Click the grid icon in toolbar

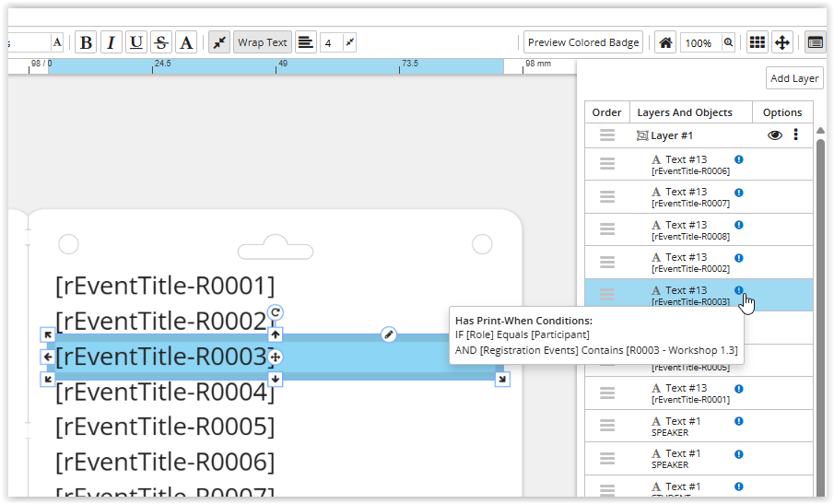[757, 42]
